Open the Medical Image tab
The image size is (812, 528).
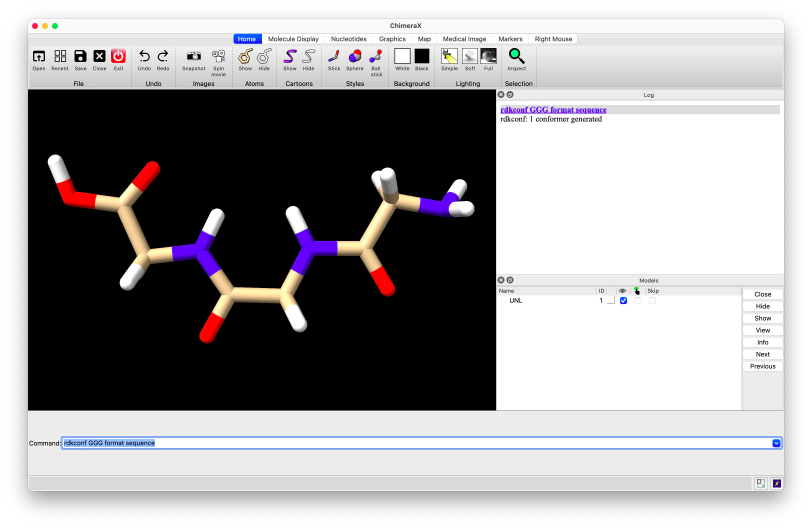tap(464, 39)
